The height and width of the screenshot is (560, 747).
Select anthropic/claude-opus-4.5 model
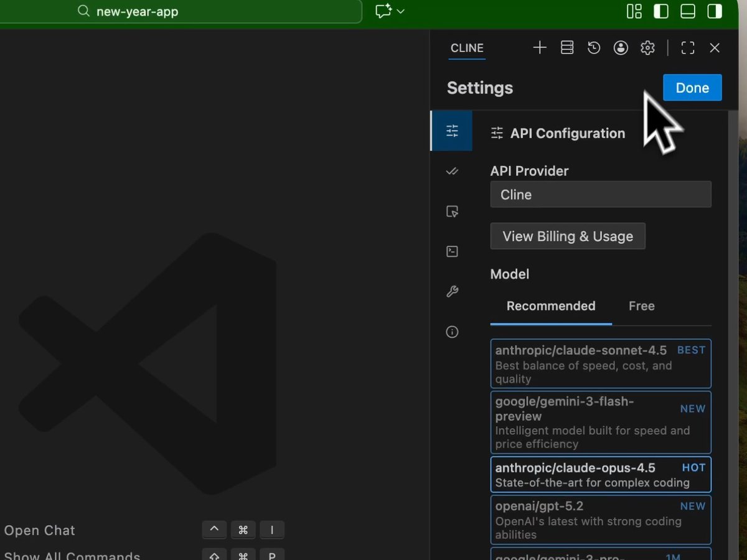point(601,475)
